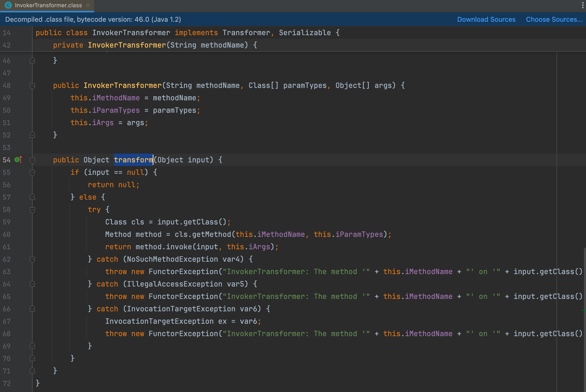
Task: Collapse the transform method at line 54
Action: coord(32,160)
